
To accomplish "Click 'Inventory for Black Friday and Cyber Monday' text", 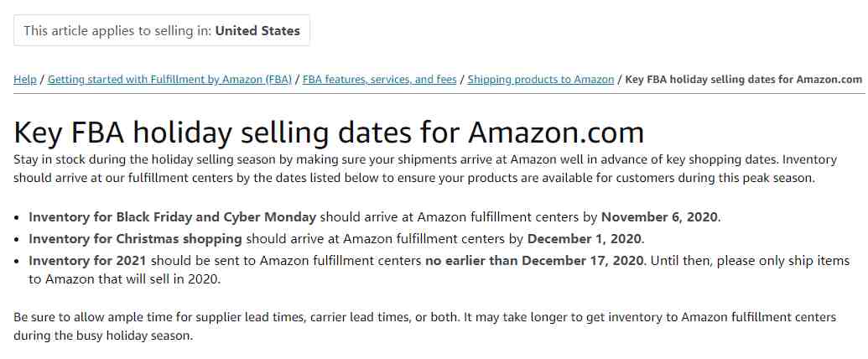I will [x=172, y=217].
